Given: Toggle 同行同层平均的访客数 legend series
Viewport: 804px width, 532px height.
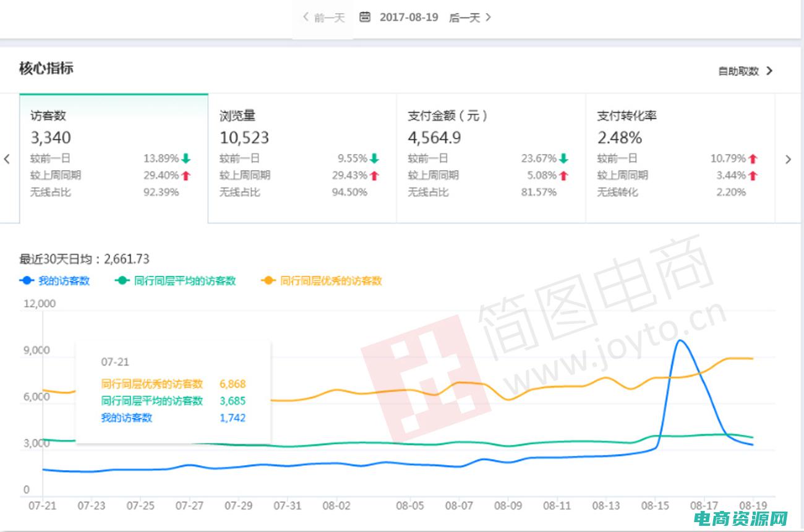Looking at the screenshot, I should pyautogui.click(x=175, y=281).
